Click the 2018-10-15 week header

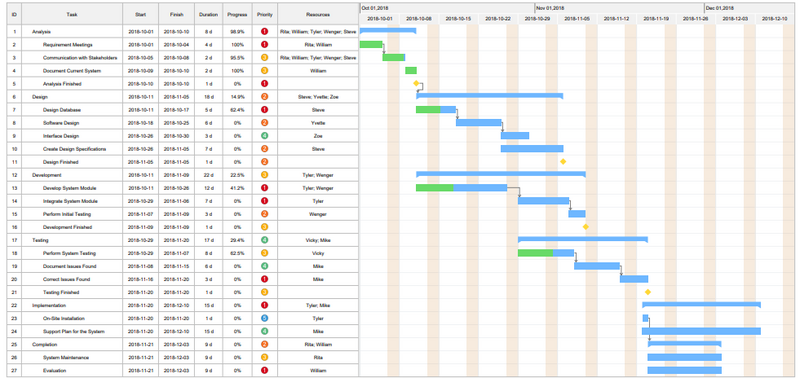coord(458,19)
